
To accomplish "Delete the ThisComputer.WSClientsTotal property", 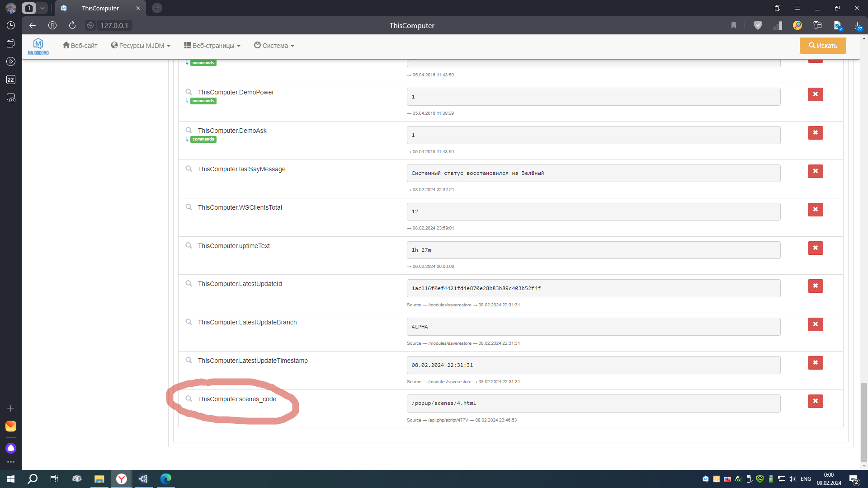I will click(815, 210).
